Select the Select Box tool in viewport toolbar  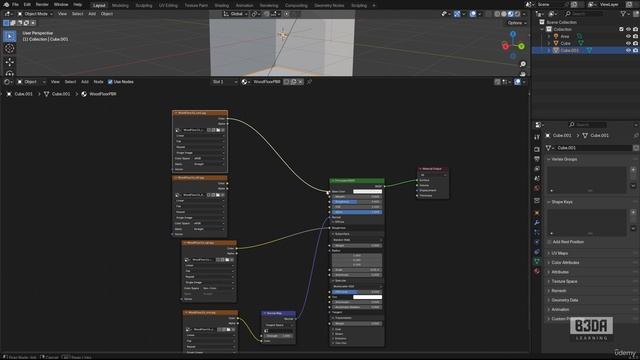[x=10, y=36]
